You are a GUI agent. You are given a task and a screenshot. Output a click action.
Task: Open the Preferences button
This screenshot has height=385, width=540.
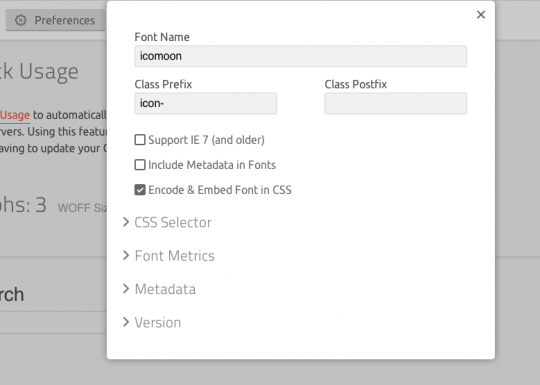pyautogui.click(x=55, y=20)
